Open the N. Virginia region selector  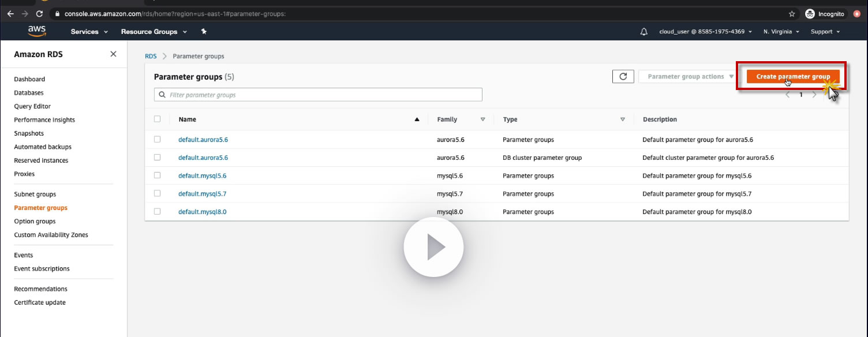pyautogui.click(x=781, y=32)
